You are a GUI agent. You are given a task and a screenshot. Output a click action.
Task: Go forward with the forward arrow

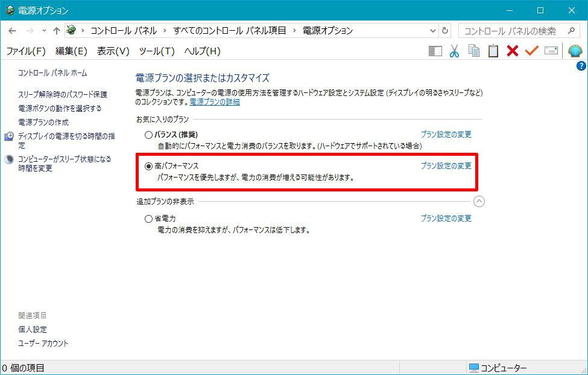coord(30,31)
